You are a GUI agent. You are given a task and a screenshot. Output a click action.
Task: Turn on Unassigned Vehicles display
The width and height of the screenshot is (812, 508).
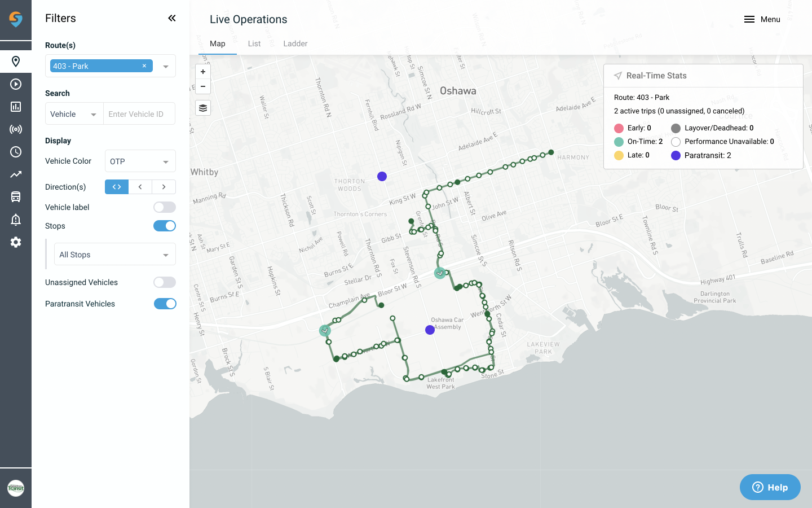pos(164,282)
